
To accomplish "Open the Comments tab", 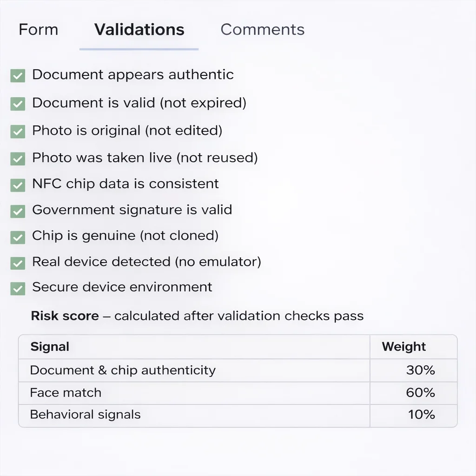I will pyautogui.click(x=263, y=29).
